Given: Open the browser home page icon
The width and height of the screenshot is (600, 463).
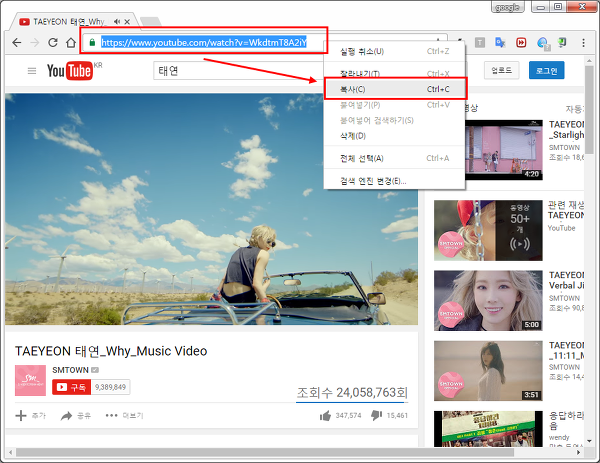Looking at the screenshot, I should (x=71, y=42).
